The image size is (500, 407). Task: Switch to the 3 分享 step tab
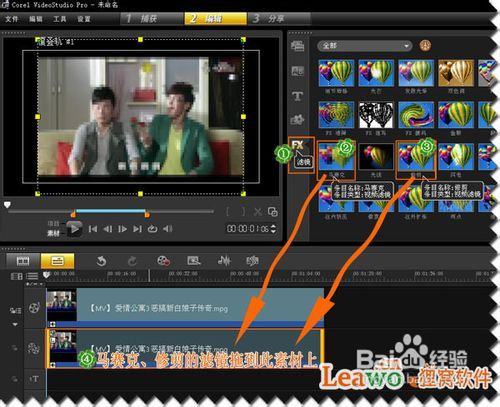pyautogui.click(x=279, y=18)
